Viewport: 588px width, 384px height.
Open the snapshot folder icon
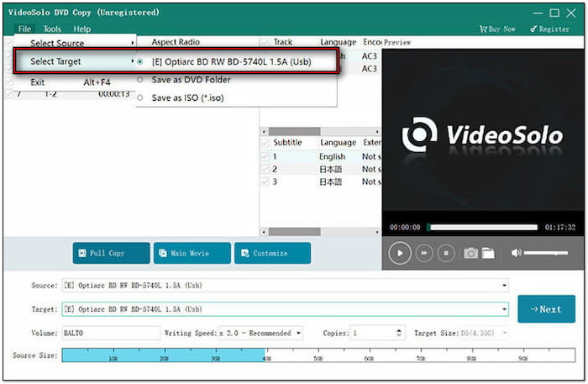[x=487, y=253]
